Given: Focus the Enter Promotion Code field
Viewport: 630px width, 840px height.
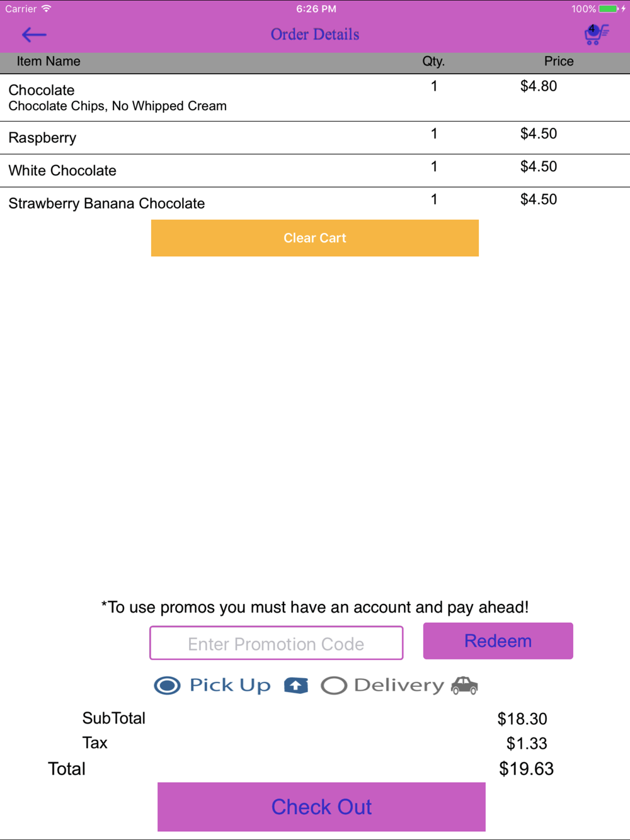Looking at the screenshot, I should (x=277, y=643).
